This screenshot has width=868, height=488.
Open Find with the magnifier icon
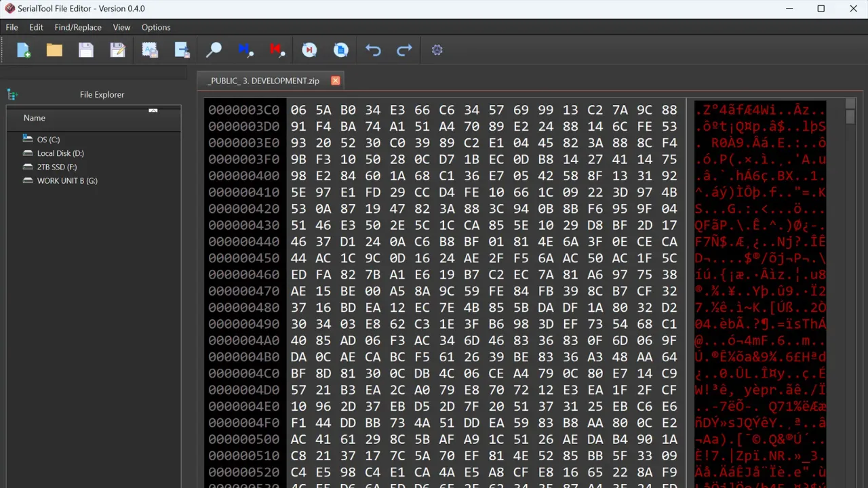[214, 50]
